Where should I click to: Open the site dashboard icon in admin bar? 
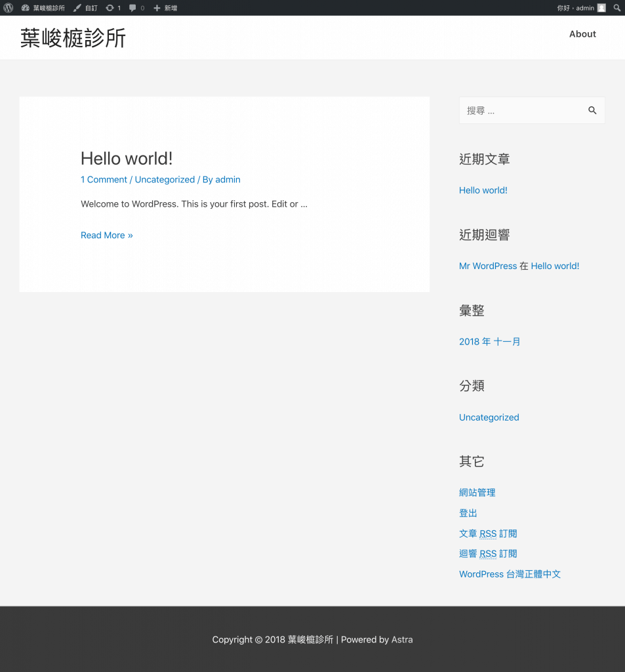coord(26,8)
